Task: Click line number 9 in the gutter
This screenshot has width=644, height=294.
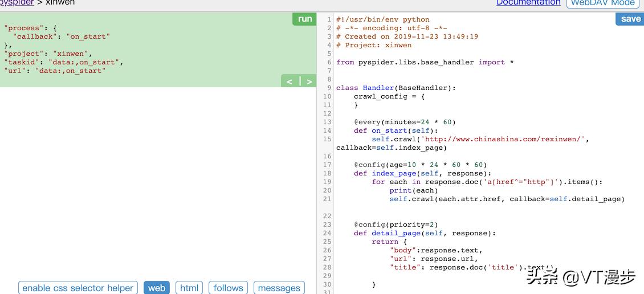Action: [329, 88]
